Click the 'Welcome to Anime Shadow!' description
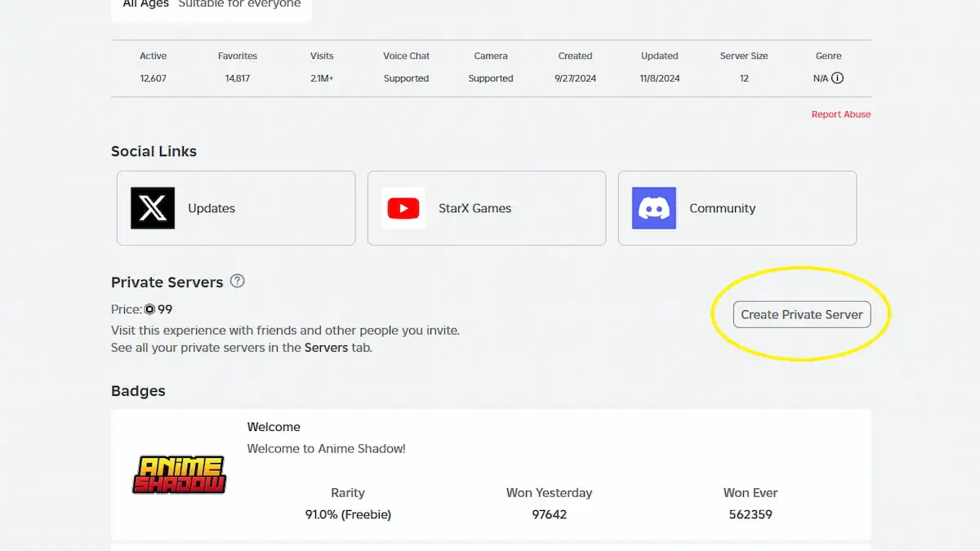 pyautogui.click(x=327, y=449)
